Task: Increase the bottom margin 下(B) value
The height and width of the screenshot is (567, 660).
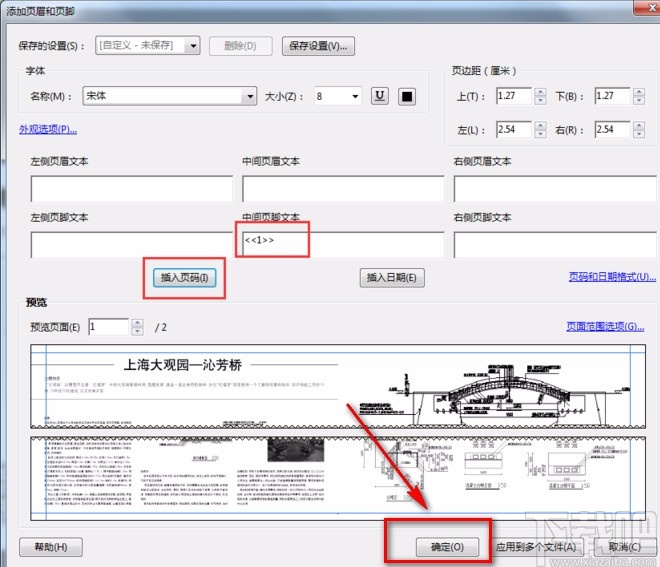Action: tap(639, 92)
